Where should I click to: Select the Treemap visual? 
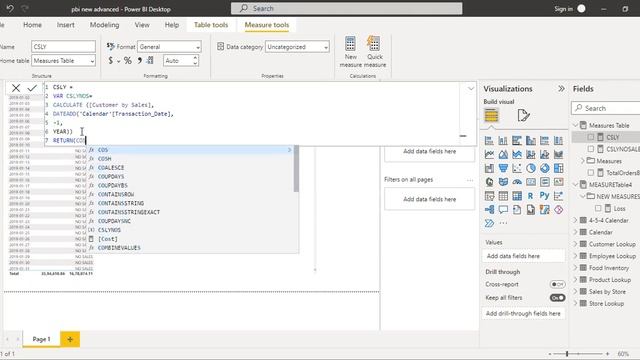point(558,168)
